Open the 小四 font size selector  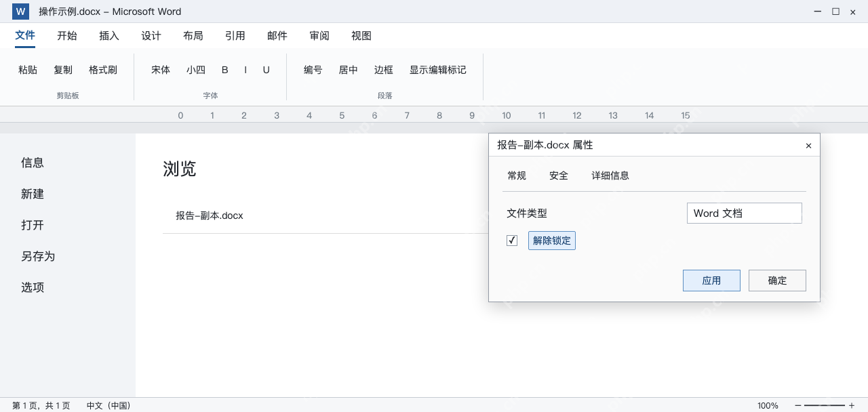(196, 70)
